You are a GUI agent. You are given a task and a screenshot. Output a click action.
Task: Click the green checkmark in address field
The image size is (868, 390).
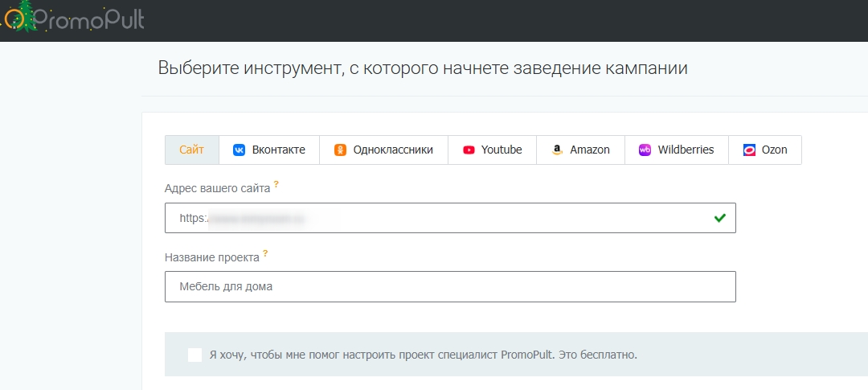coord(719,218)
